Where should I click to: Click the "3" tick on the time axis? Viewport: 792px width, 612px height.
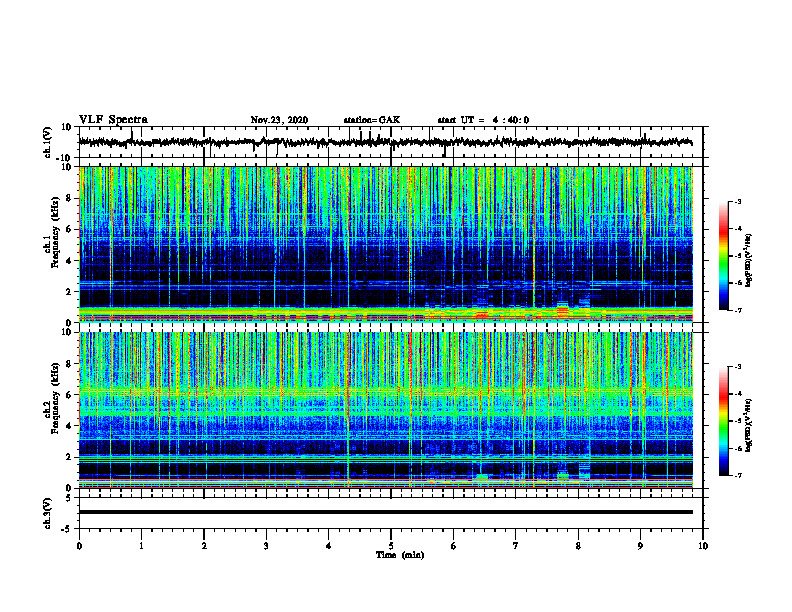266,546
